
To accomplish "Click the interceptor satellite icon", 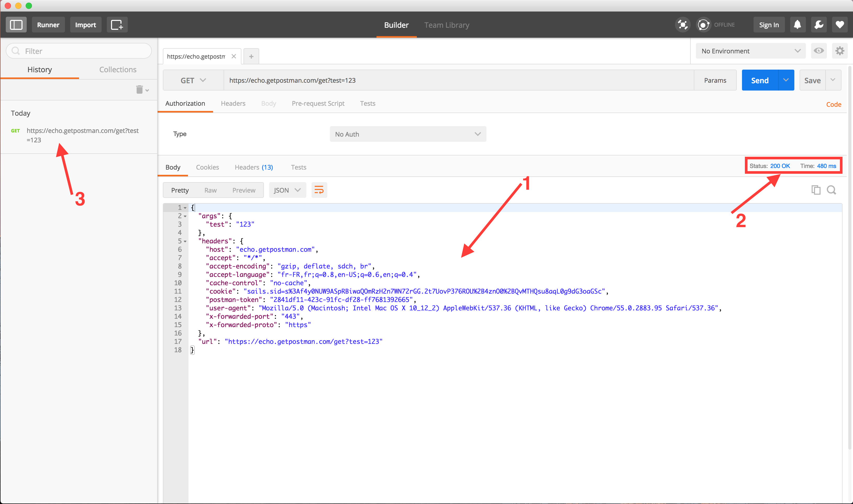I will (683, 25).
